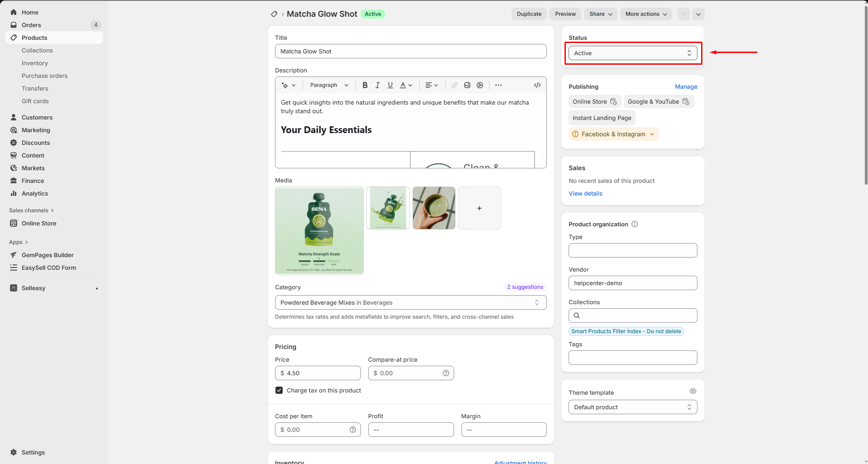Viewport: 868px width, 464px height.
Task: Click the Duplicate button
Action: coord(529,14)
